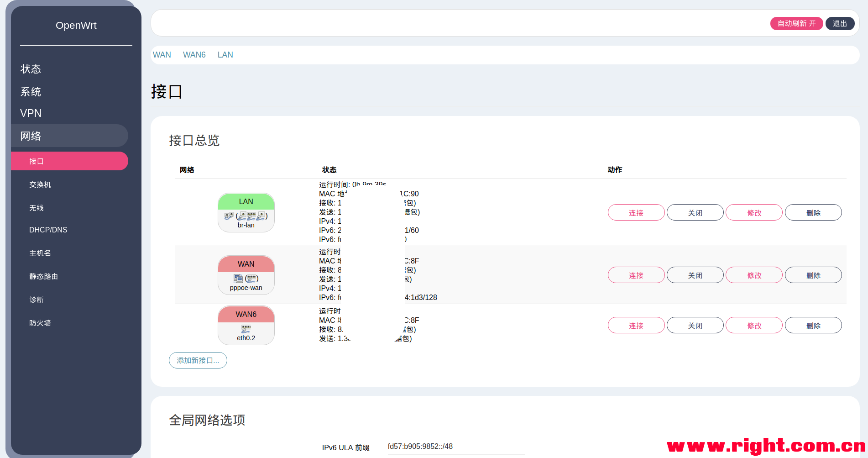The height and width of the screenshot is (458, 868).
Task: Click the 状态 table column header
Action: [329, 170]
